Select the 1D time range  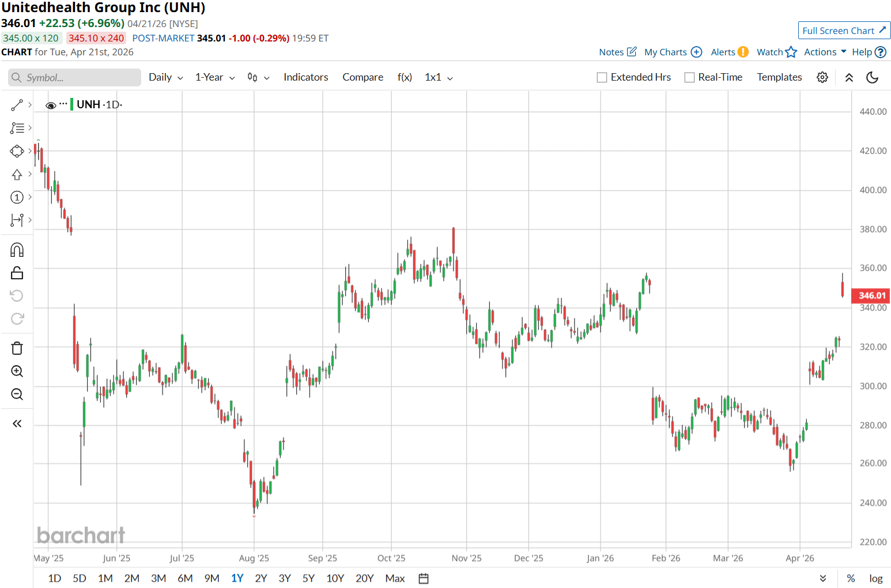coord(55,578)
